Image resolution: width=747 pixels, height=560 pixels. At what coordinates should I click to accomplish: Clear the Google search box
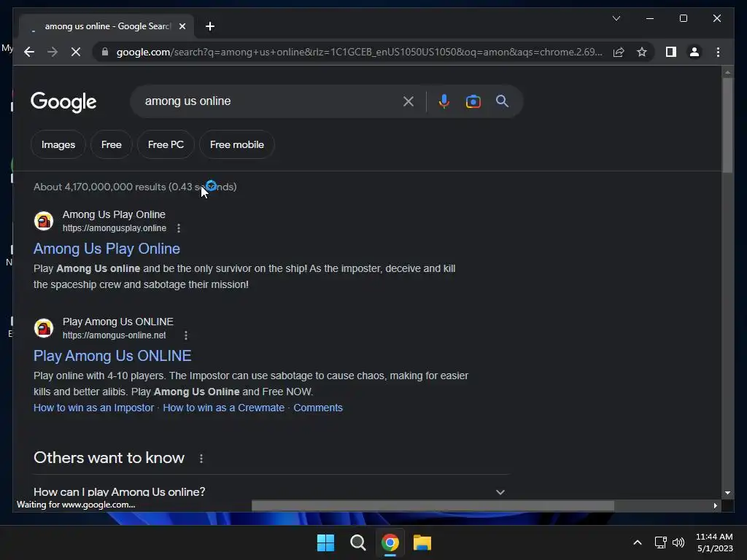tap(409, 101)
